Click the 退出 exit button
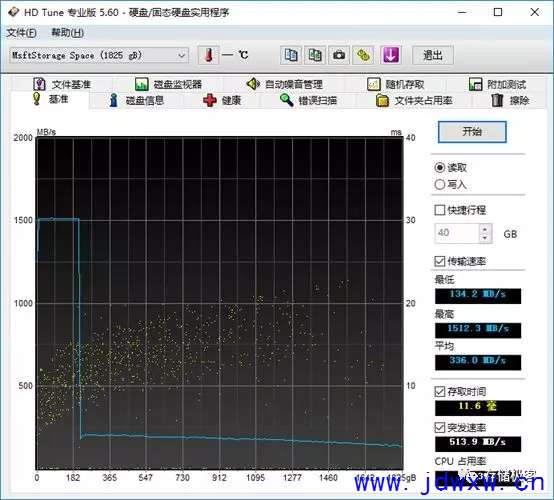 (433, 55)
